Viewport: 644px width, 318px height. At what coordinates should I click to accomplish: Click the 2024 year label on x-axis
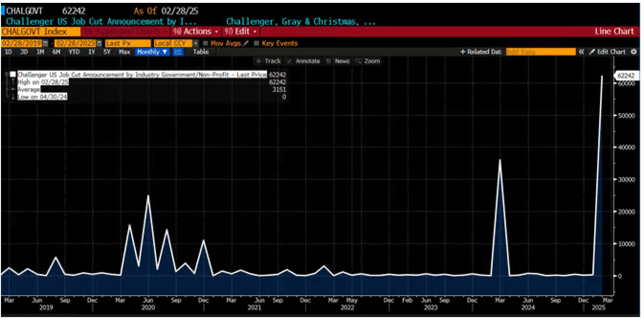[528, 308]
